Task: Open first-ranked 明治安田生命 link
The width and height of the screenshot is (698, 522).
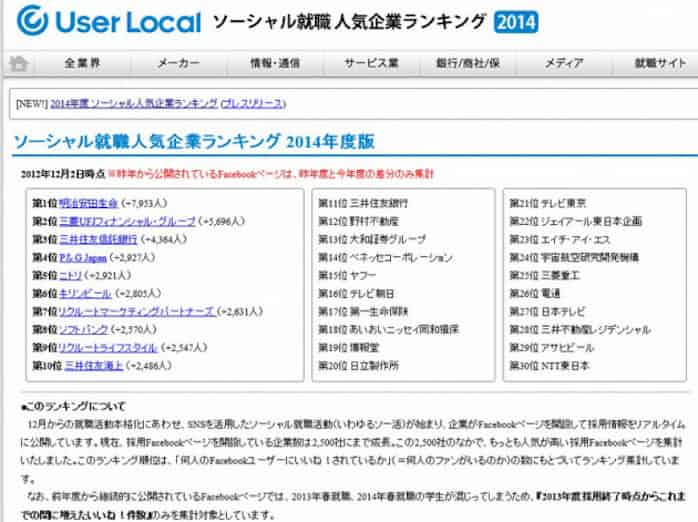Action: [88, 202]
